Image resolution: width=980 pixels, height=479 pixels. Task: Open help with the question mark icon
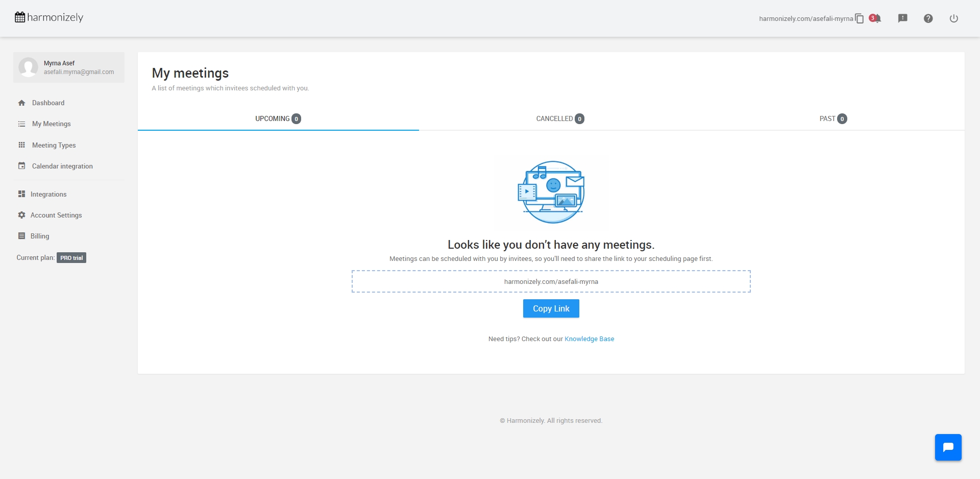click(928, 18)
